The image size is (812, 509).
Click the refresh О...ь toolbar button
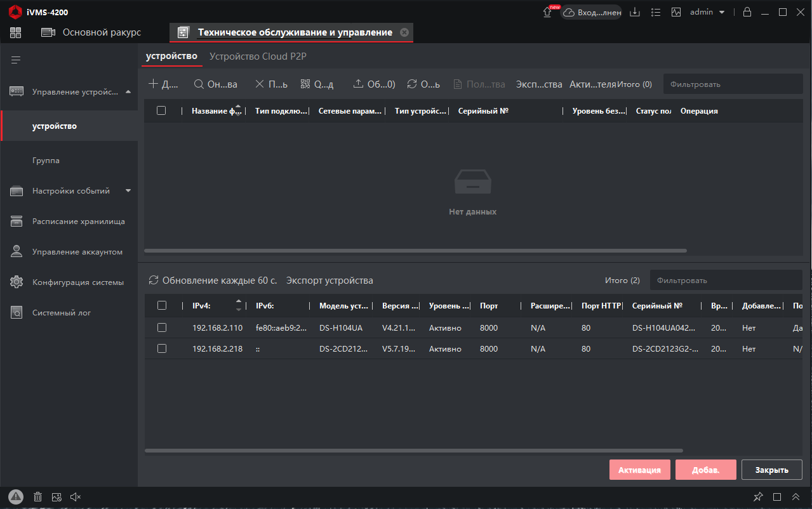423,84
